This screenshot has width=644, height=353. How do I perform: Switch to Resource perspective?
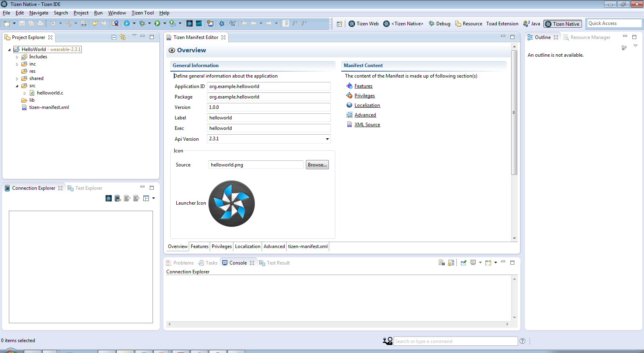[x=469, y=24]
